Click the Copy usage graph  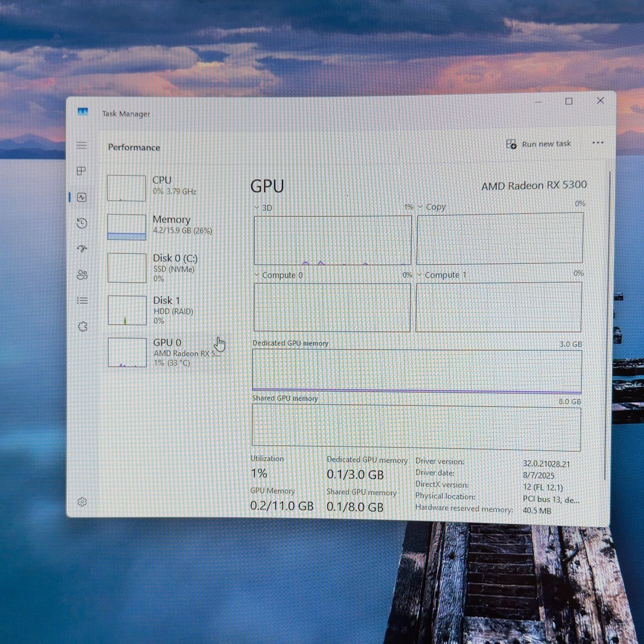point(500,238)
